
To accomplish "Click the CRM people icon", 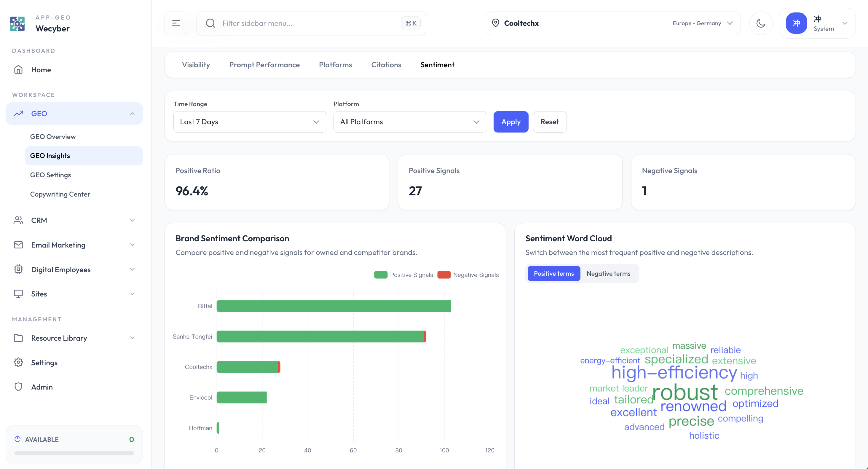I will (19, 220).
